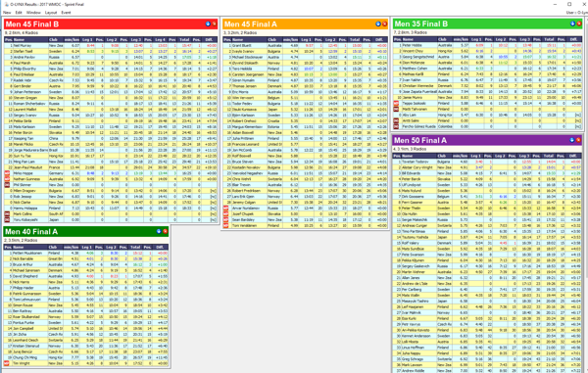Select the Peter Hobbs row
Viewport: 588px width, 373px height.
pyautogui.click(x=487, y=45)
